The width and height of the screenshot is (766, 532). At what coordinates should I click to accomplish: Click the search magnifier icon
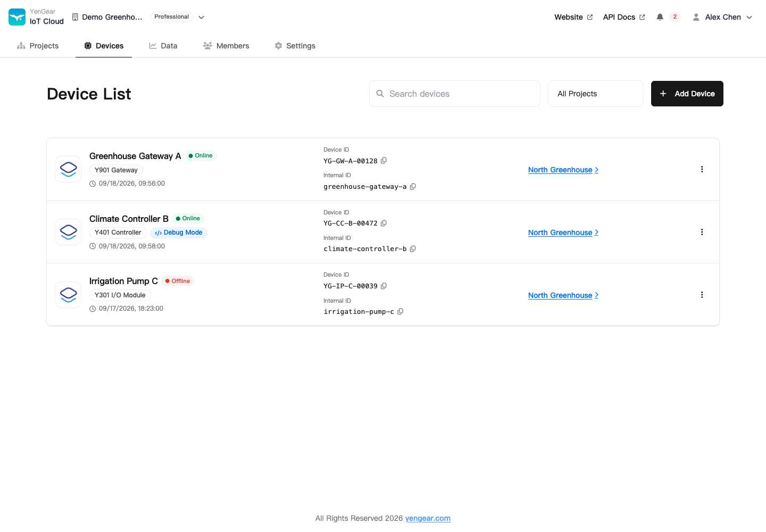380,94
